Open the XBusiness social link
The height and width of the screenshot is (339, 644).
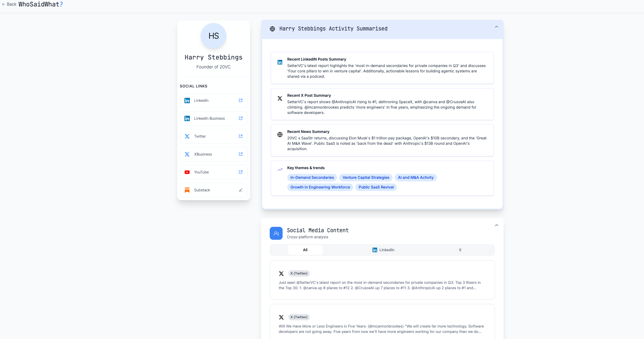click(213, 154)
